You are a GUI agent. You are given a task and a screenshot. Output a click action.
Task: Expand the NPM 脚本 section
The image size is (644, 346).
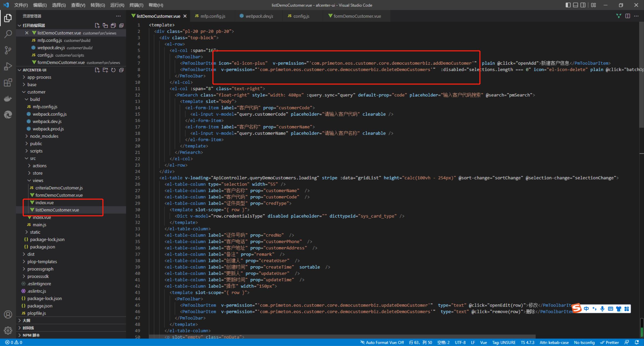coord(31,335)
